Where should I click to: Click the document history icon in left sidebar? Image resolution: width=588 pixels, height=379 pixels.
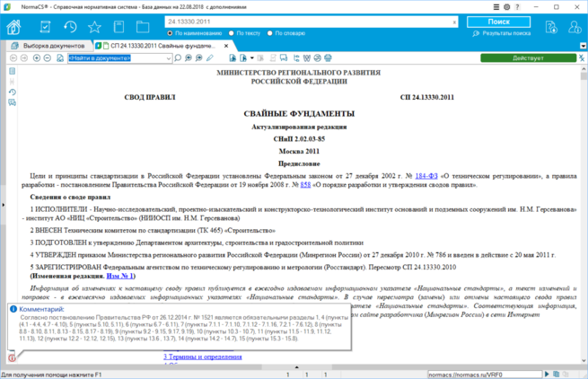click(12, 93)
